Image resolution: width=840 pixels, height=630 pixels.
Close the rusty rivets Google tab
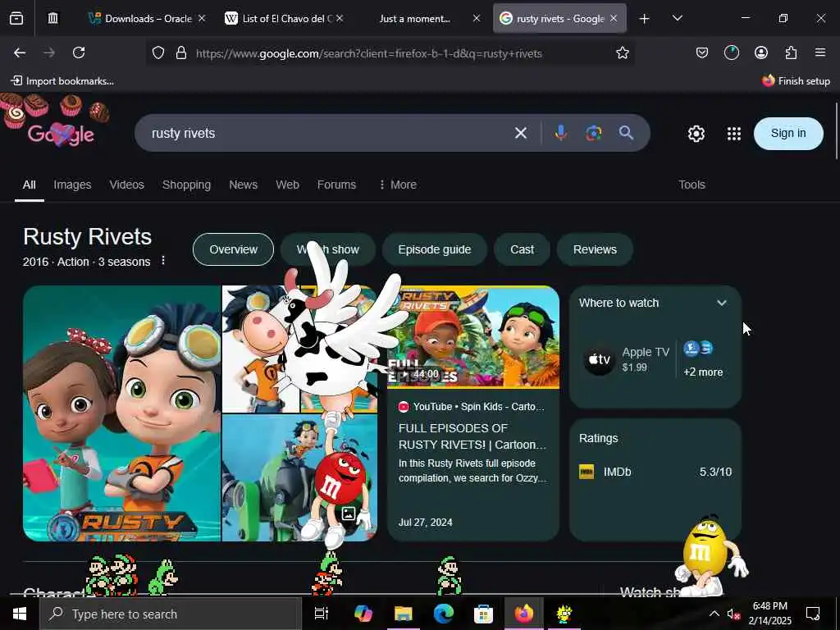(614, 19)
